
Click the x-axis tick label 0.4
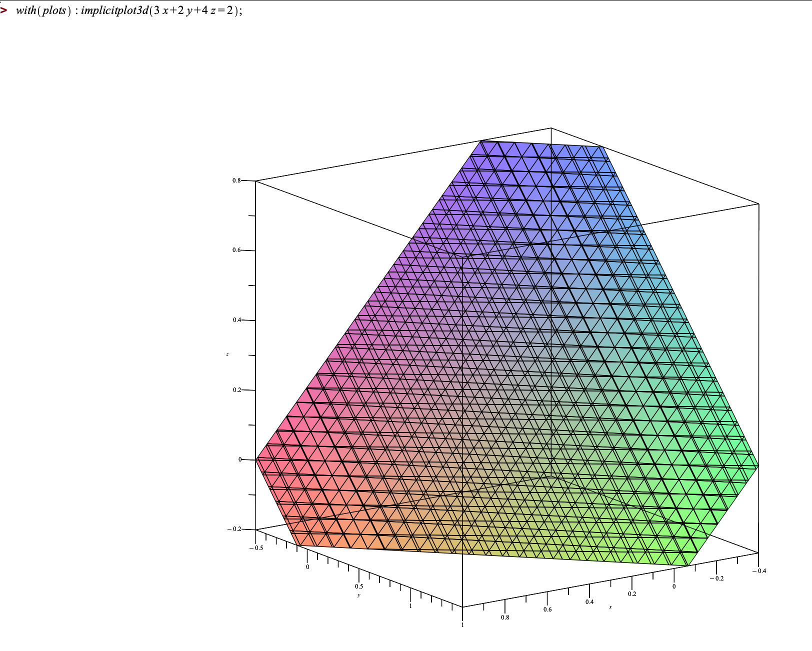click(589, 602)
